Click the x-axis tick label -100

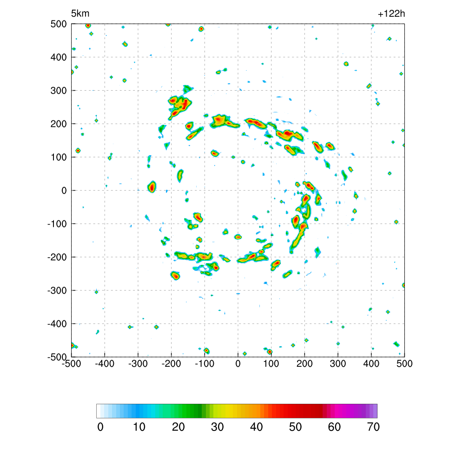tap(205, 364)
